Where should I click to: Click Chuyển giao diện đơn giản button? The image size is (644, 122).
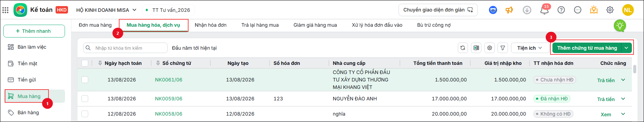[438, 10]
